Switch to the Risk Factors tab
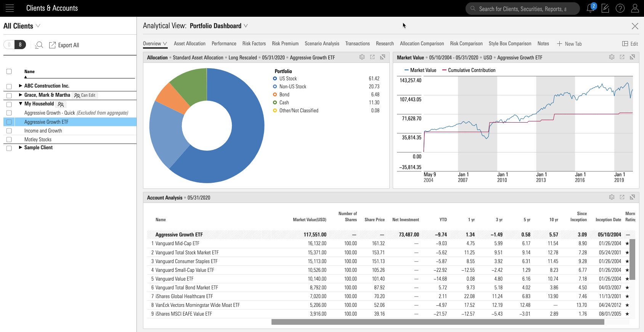This screenshot has height=332, width=644. 254,43
